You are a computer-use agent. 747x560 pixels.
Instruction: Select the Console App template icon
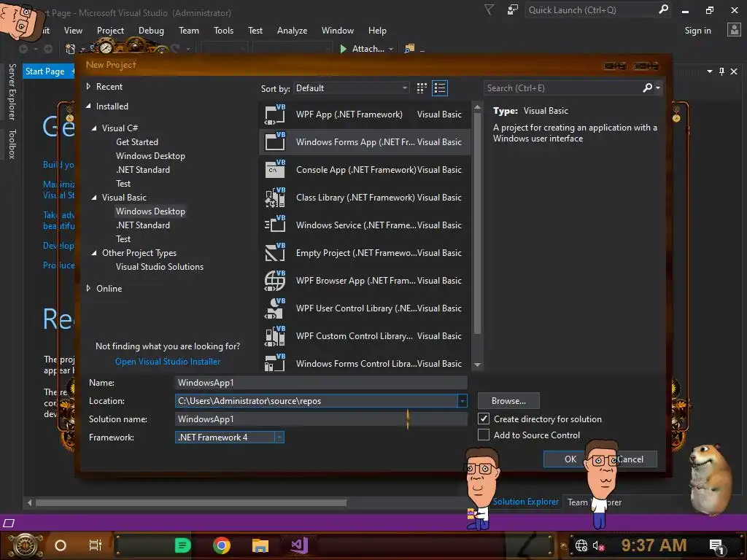tap(275, 169)
